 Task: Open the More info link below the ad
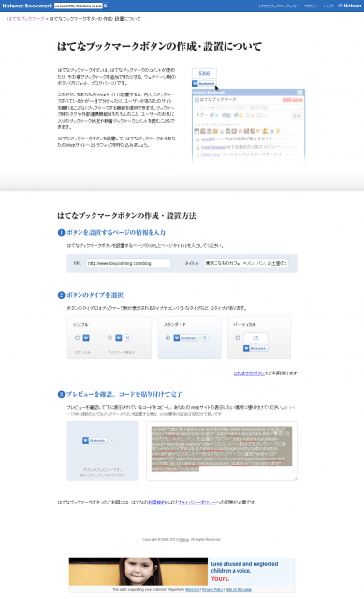[193, 589]
